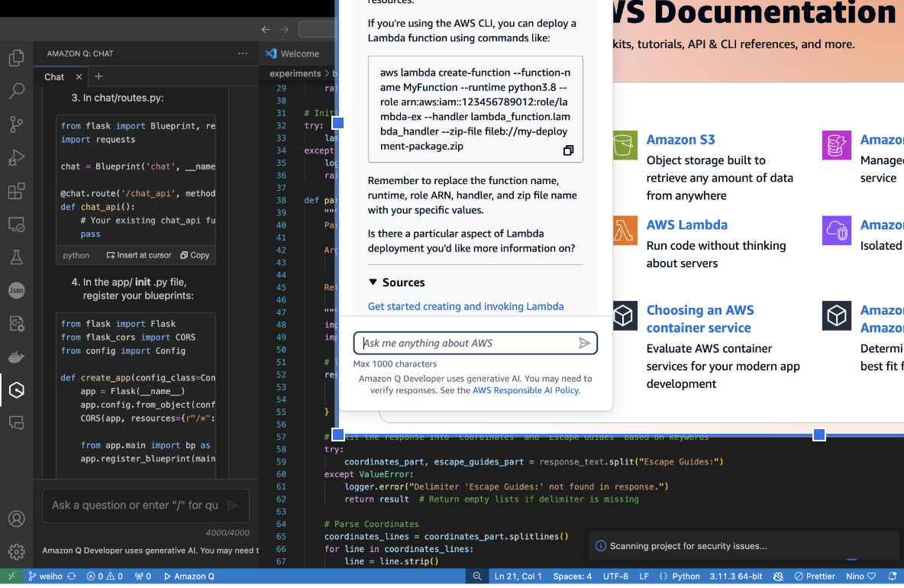Add a new chat tab
Image resolution: width=904 pixels, height=588 pixels.
[98, 76]
